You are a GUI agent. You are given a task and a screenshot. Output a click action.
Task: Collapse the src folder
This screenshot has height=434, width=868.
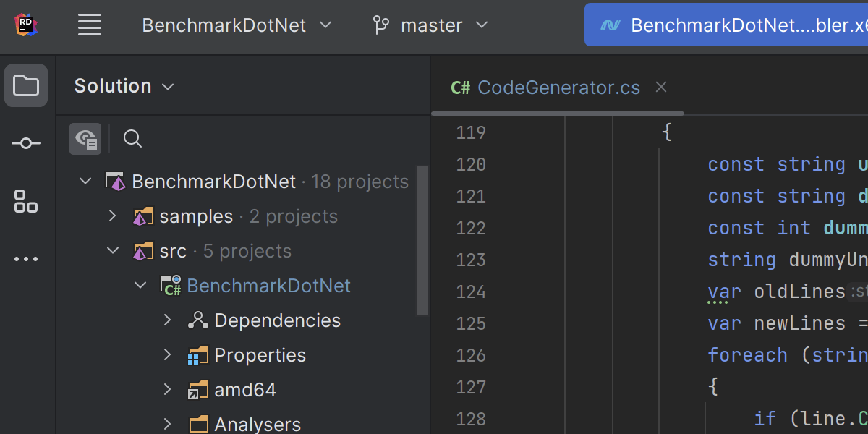click(113, 251)
